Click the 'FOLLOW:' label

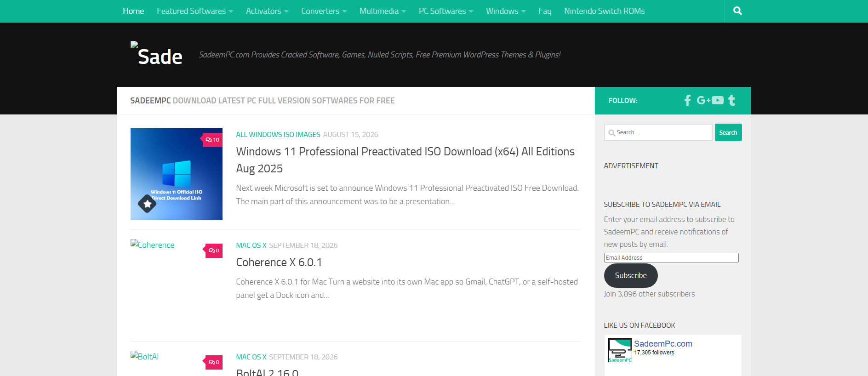click(623, 101)
